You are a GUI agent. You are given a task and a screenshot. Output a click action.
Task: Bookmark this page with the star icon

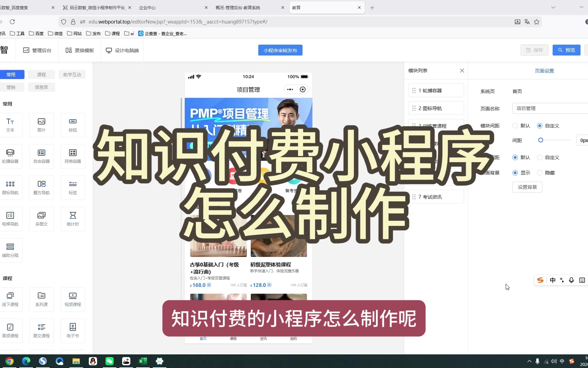(537, 22)
